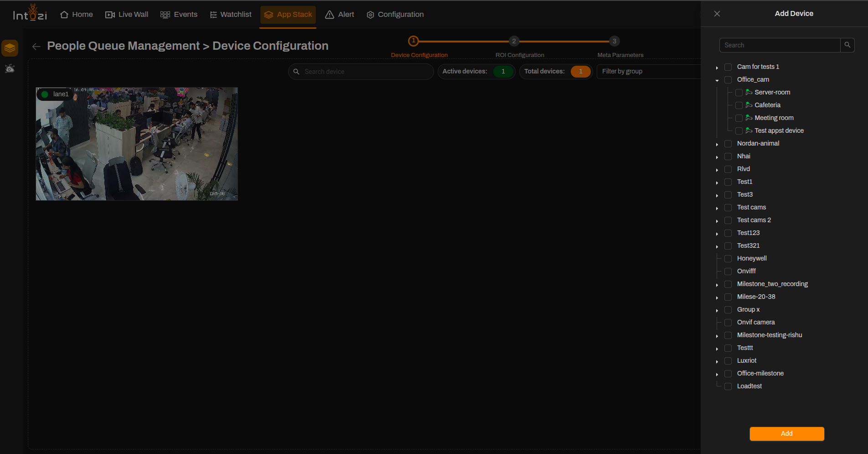The width and height of the screenshot is (868, 454).
Task: Check the Honeywell checkbox
Action: (728, 259)
